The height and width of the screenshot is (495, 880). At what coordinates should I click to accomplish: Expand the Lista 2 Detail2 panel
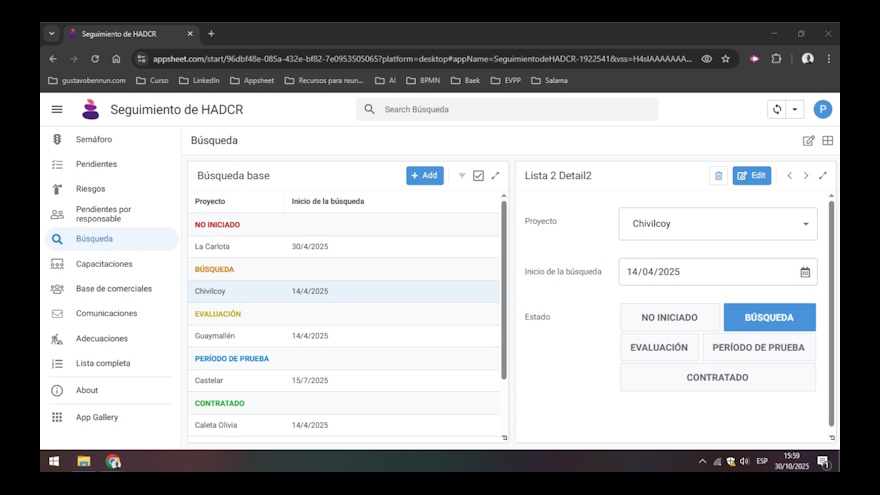click(823, 176)
